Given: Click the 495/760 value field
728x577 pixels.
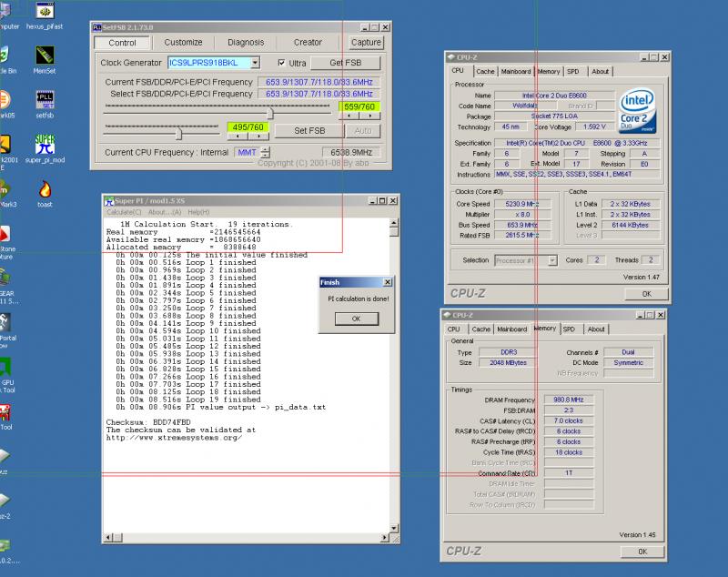Looking at the screenshot, I should [x=248, y=127].
